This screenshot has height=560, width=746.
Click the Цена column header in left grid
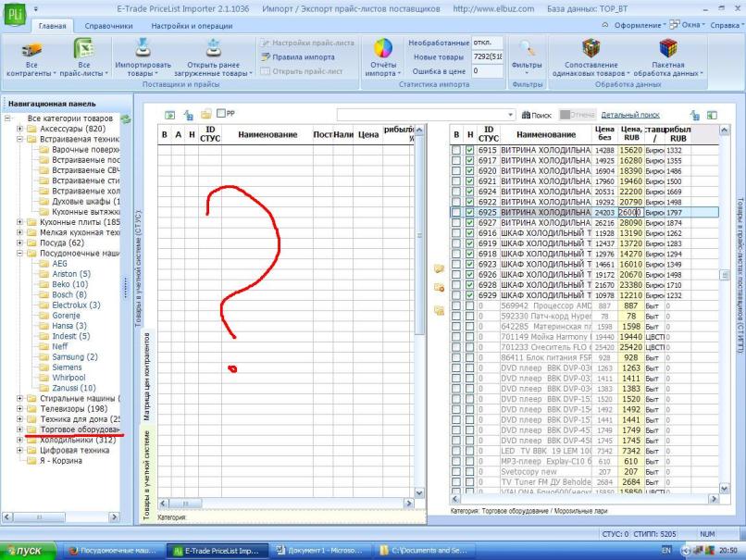point(367,134)
